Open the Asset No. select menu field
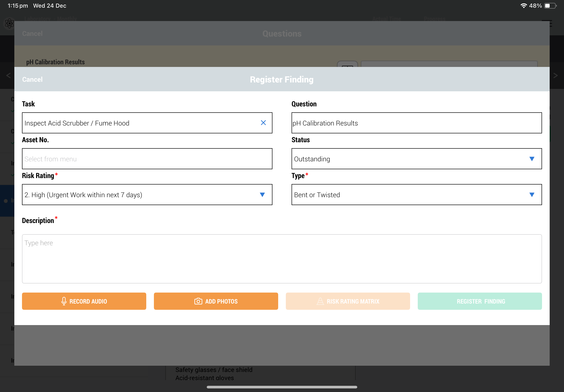 tap(147, 159)
